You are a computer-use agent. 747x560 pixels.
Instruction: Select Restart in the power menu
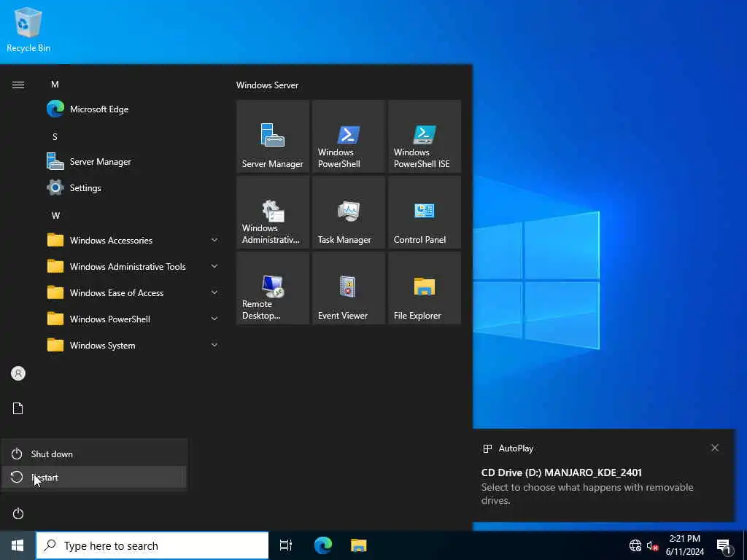(x=94, y=477)
